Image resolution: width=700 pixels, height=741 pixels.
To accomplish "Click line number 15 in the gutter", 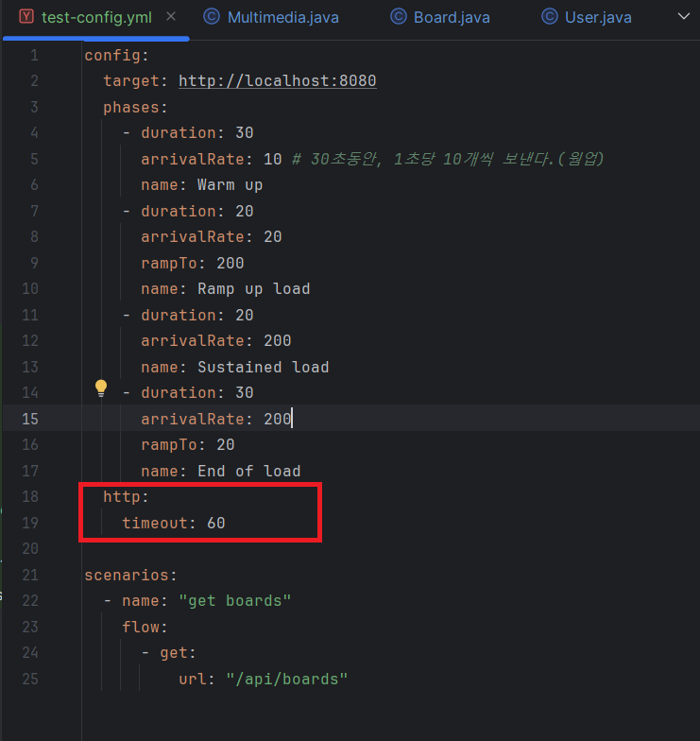I will tap(30, 419).
